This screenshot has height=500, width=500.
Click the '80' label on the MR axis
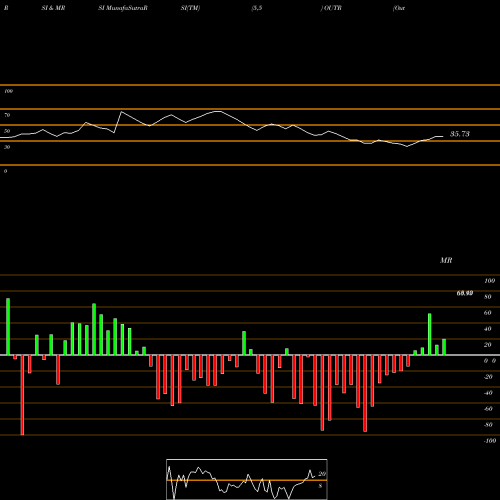coord(488,297)
